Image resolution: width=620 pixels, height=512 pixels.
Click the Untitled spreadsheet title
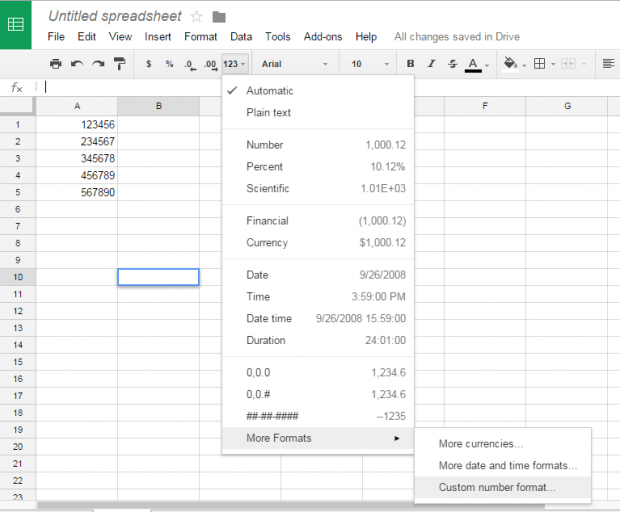[115, 16]
